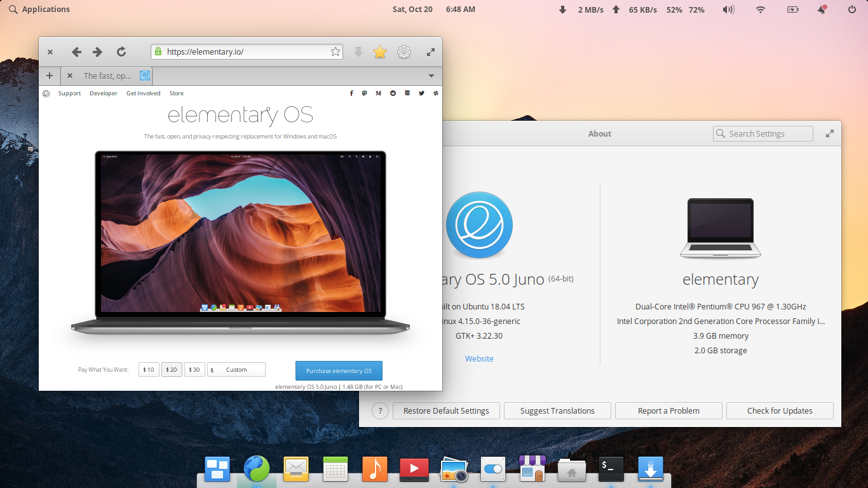Open the sound indicator in top panel
Image resolution: width=868 pixels, height=488 pixels.
[x=728, y=9]
